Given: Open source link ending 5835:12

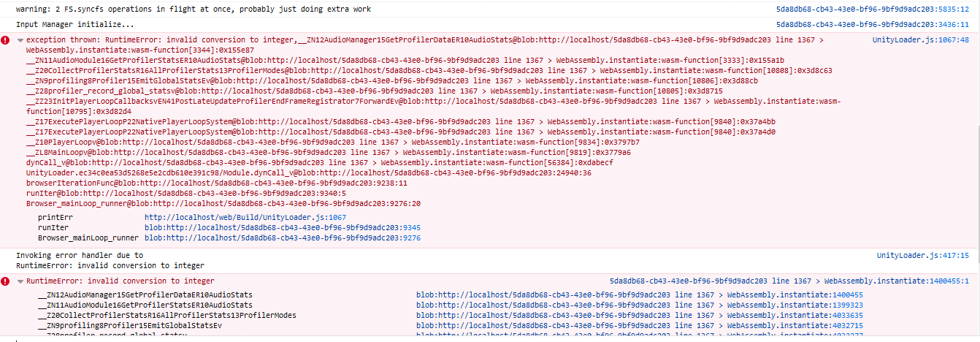Looking at the screenshot, I should (x=873, y=9).
